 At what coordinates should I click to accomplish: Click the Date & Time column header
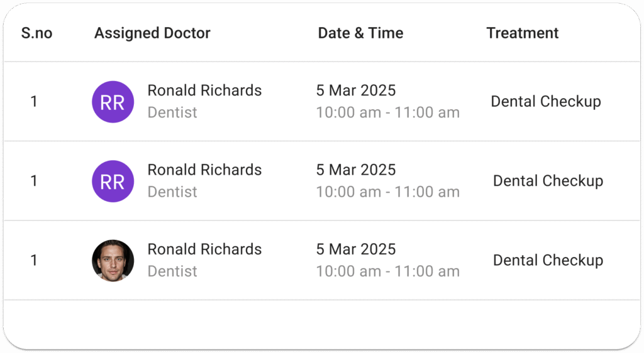click(360, 33)
